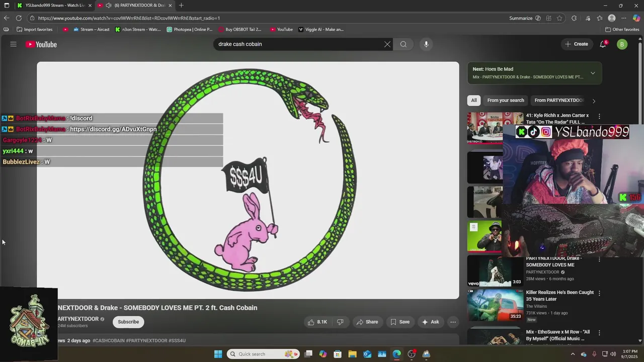Open n3on Stream bookmark
The image size is (644, 362).
pyautogui.click(x=138, y=29)
